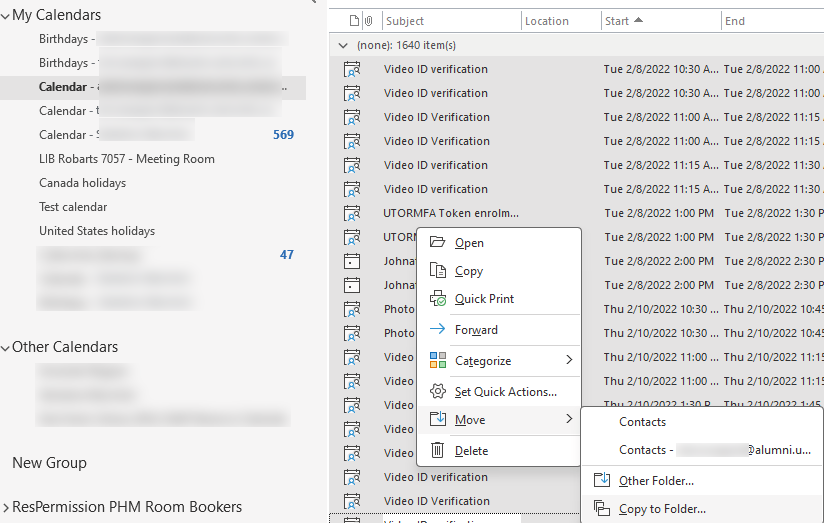
Task: Click the Quick Print printer icon
Action: point(437,299)
